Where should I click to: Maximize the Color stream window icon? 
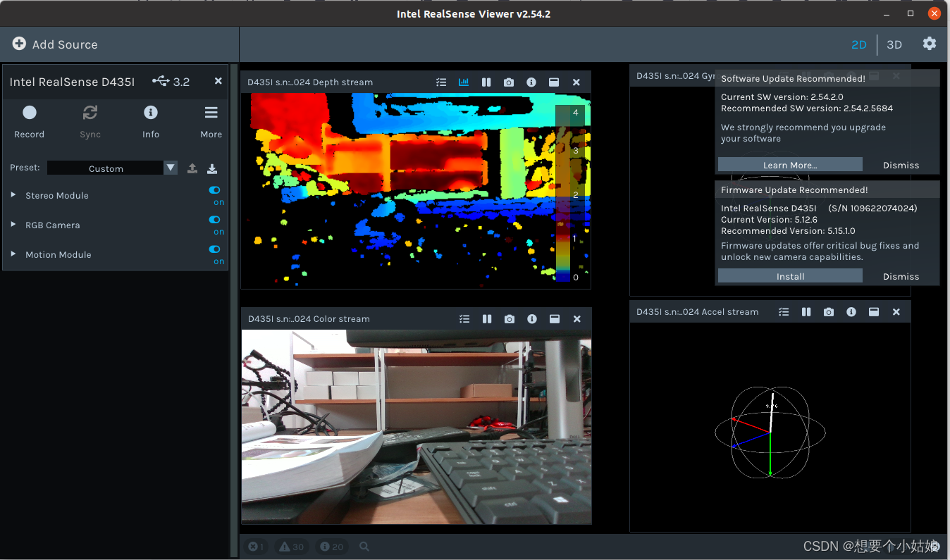[x=555, y=319]
